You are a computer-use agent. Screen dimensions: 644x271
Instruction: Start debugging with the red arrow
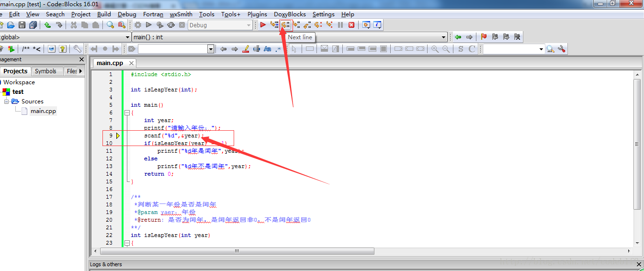coord(263,25)
